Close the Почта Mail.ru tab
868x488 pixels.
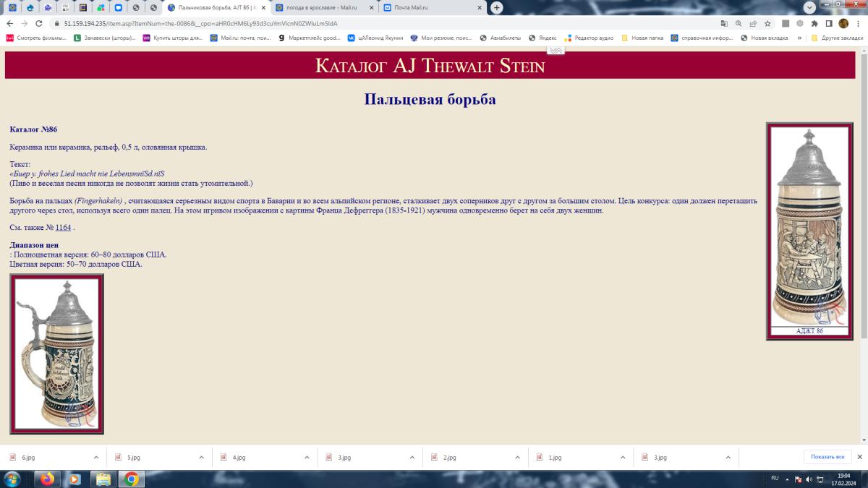480,8
